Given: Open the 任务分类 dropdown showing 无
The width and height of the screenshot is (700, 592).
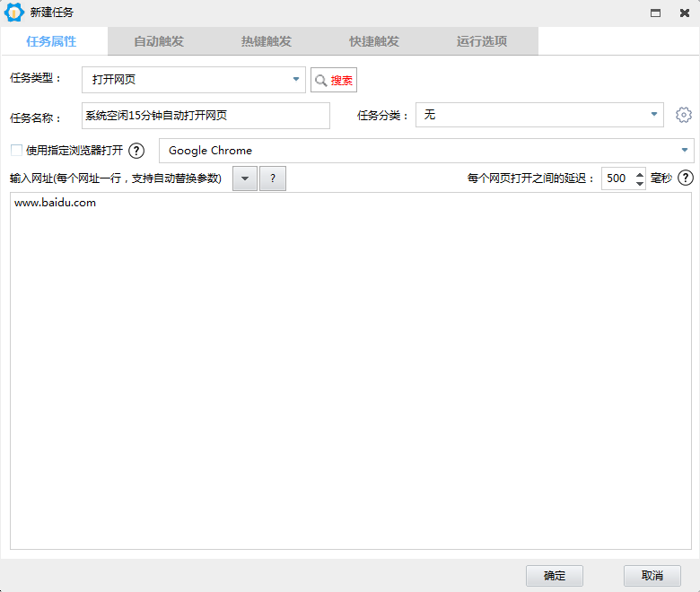Looking at the screenshot, I should (x=654, y=115).
